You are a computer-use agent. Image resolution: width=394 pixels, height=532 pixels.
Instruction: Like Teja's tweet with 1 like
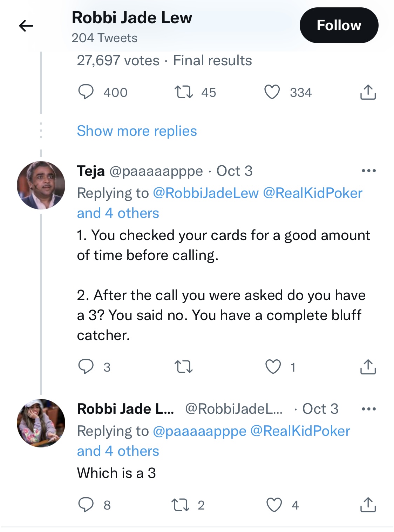pos(273,367)
